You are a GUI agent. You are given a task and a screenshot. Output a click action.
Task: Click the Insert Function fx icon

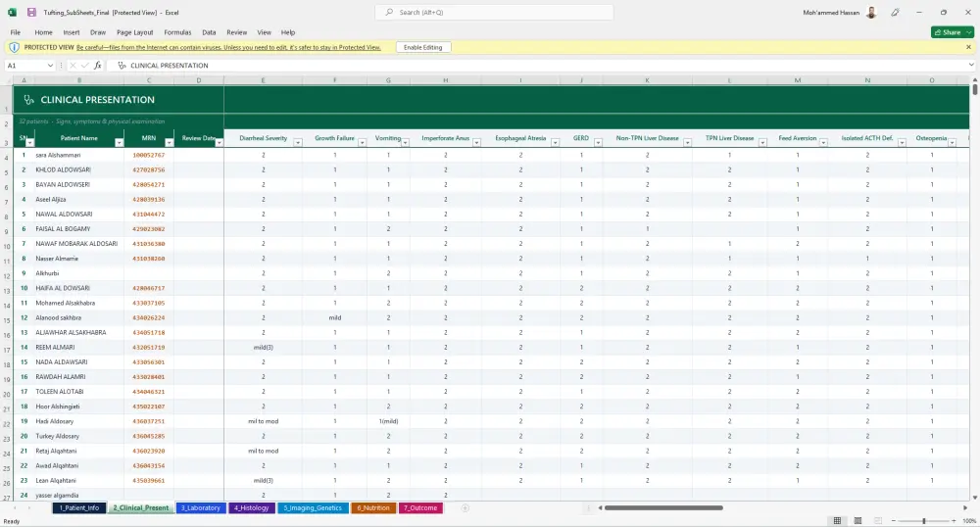click(97, 66)
